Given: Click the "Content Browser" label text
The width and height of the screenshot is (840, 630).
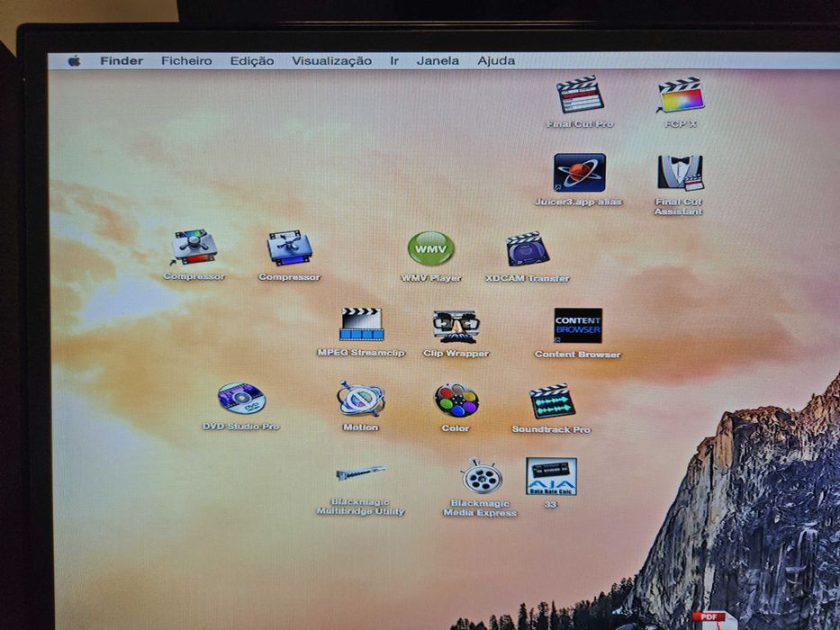Looking at the screenshot, I should point(578,355).
